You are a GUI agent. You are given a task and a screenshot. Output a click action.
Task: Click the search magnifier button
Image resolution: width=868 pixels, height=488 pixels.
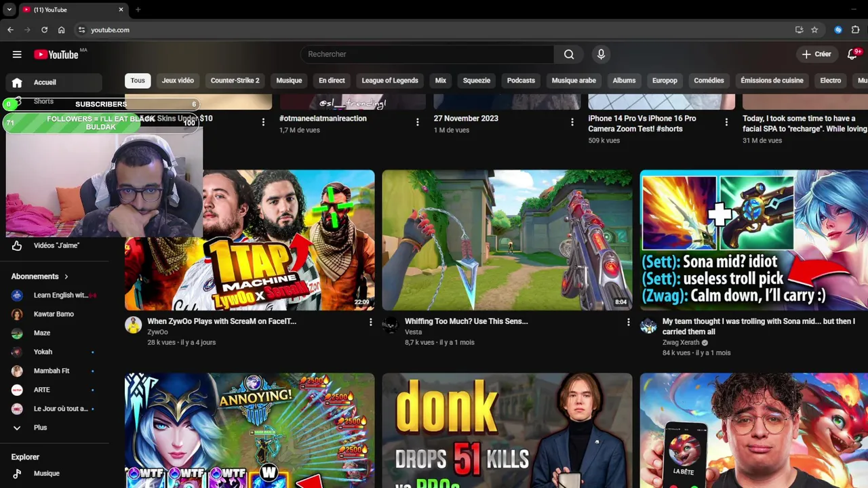tap(569, 54)
